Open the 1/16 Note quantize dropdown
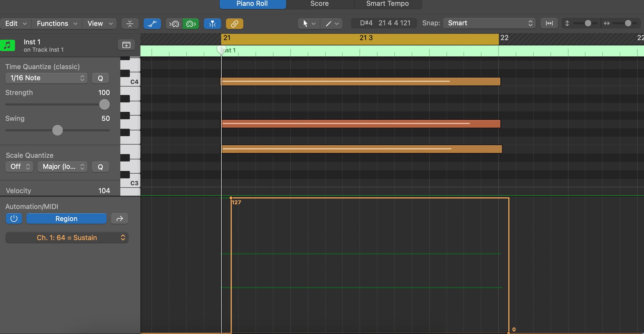The image size is (644, 334). click(x=47, y=78)
